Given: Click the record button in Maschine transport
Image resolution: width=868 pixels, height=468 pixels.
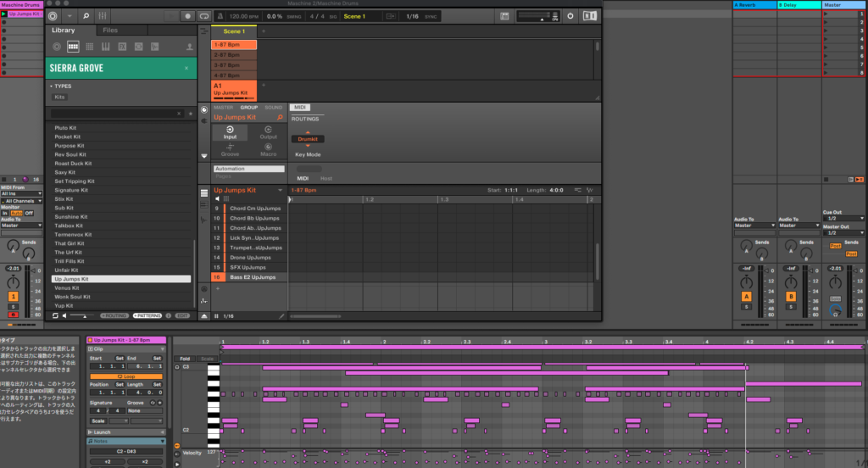Looking at the screenshot, I should pos(187,16).
